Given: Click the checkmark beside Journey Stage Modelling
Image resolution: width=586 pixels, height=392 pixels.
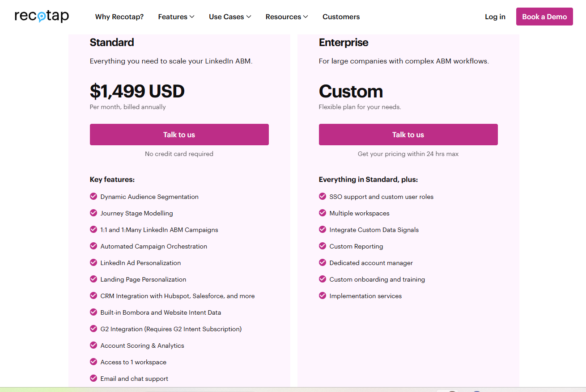Looking at the screenshot, I should 93,213.
